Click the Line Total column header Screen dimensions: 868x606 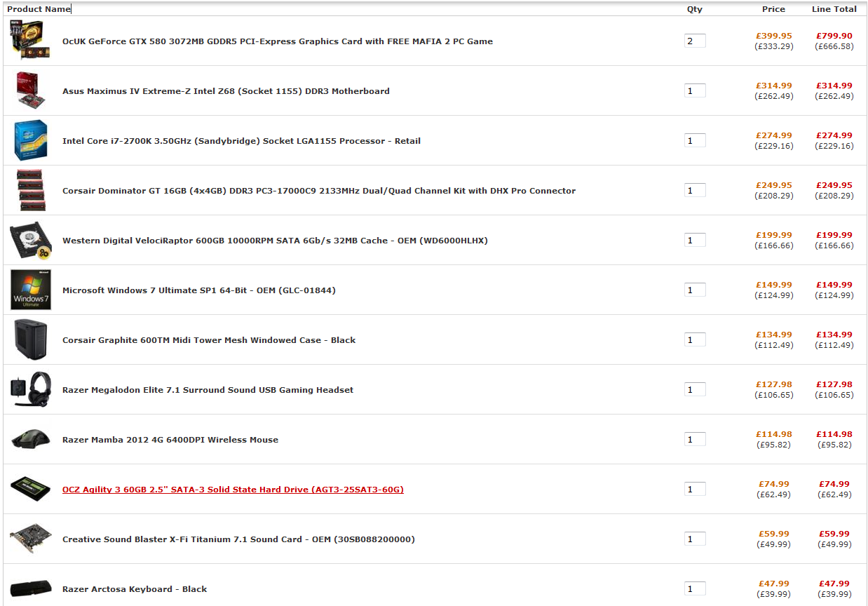(834, 9)
